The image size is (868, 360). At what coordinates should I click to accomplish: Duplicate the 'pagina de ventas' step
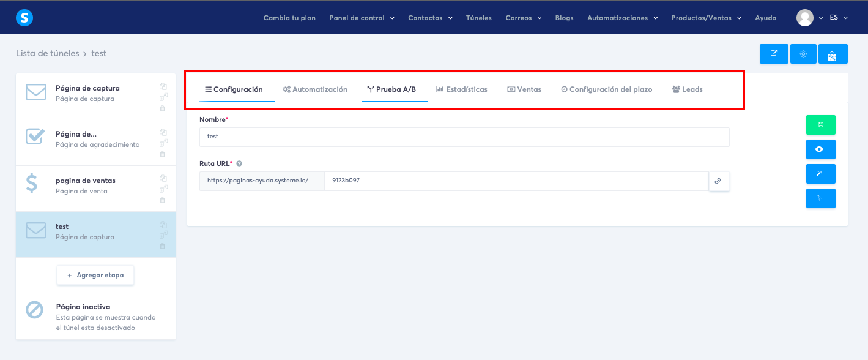(163, 178)
